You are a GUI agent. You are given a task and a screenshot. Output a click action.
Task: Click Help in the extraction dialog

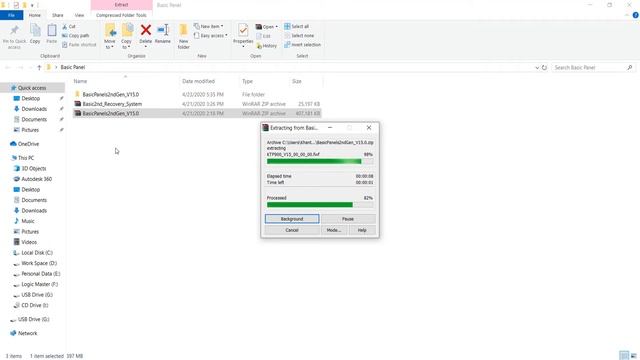pos(362,230)
